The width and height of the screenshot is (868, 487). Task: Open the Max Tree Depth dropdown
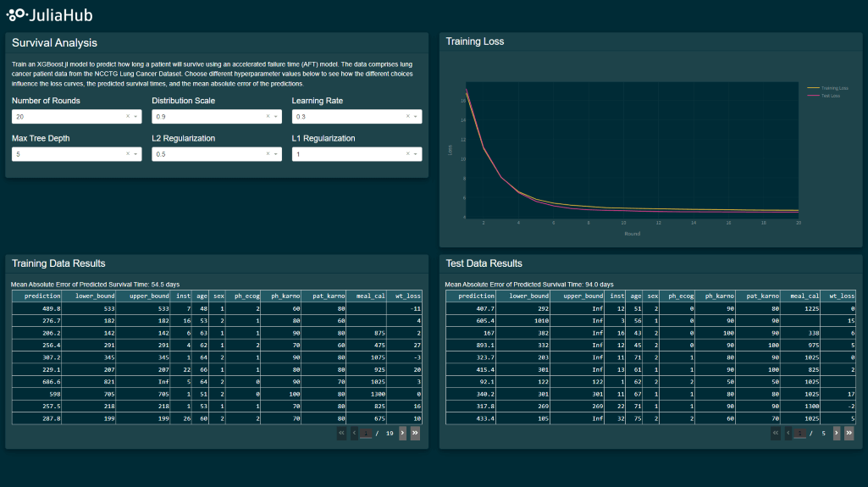(135, 154)
